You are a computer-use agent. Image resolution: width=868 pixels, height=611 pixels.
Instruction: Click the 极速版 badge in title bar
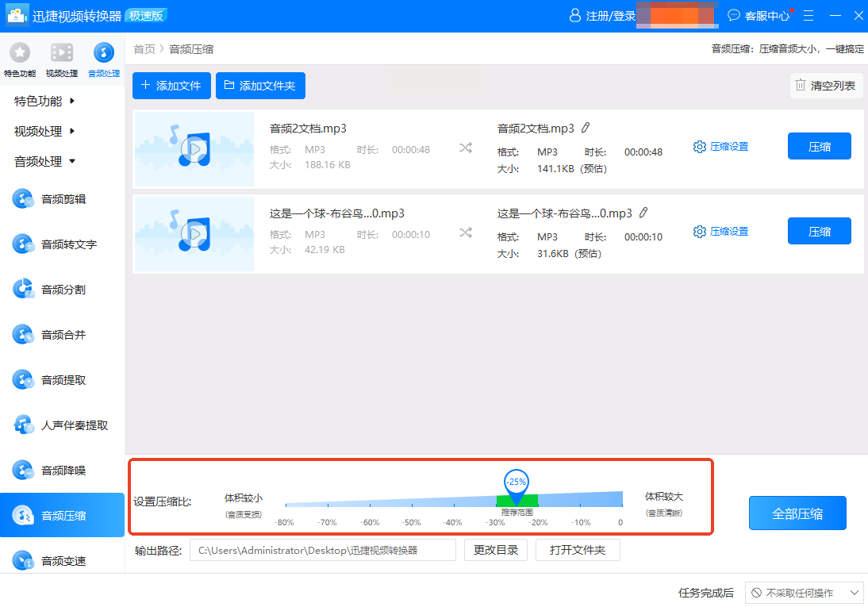(146, 16)
